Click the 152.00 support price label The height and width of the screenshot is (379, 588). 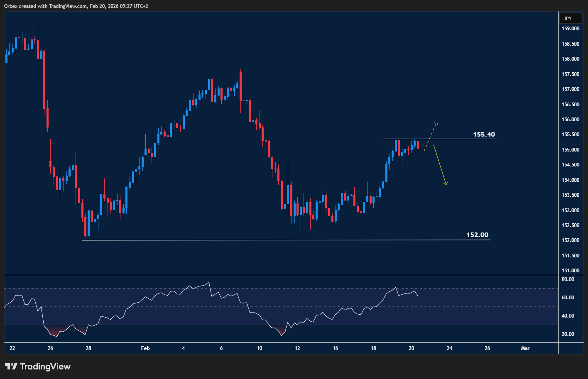coord(477,235)
